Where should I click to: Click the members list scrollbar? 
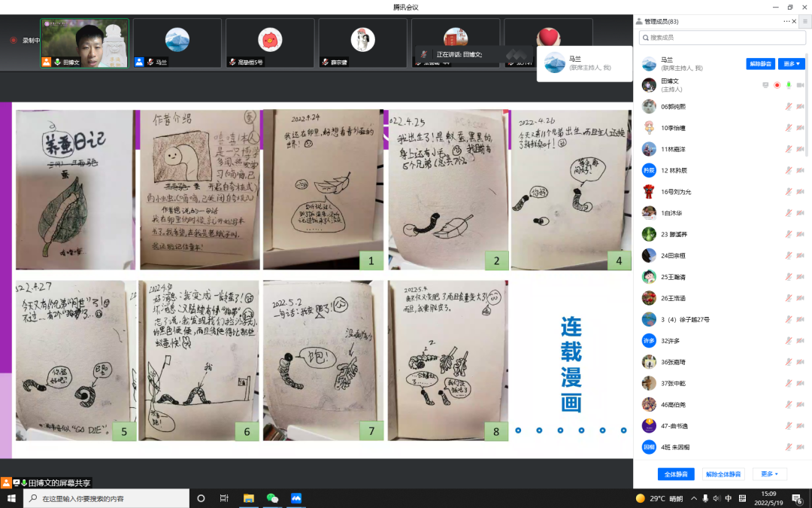tap(807, 104)
